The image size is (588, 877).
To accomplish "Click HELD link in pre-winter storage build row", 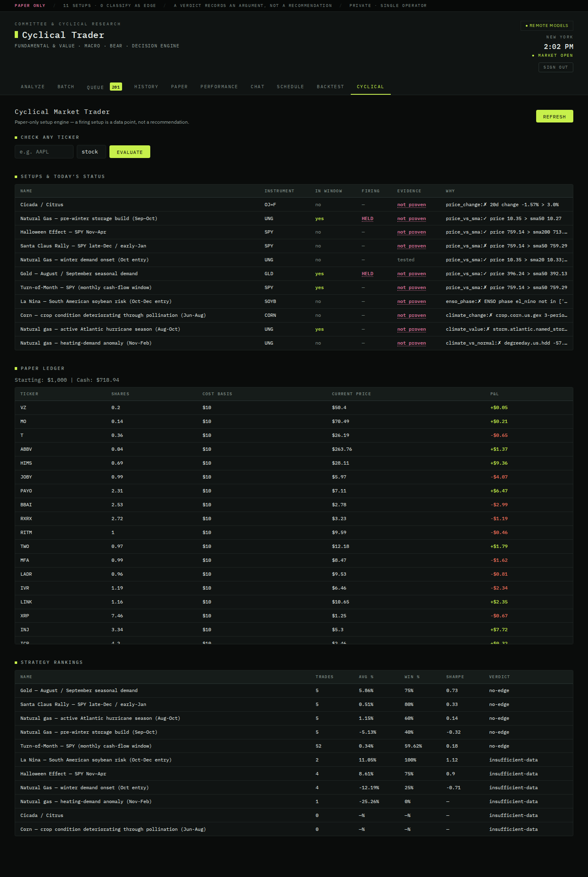I will [367, 218].
